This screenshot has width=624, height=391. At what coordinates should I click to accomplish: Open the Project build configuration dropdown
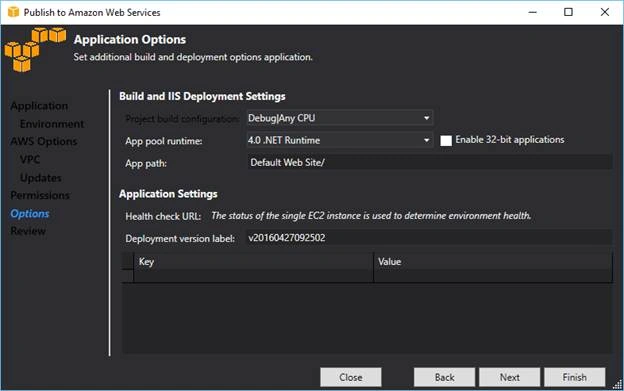coord(339,118)
